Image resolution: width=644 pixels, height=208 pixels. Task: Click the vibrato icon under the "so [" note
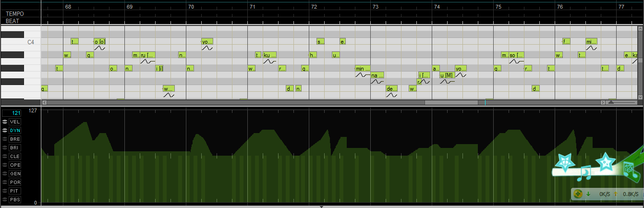coord(516,61)
